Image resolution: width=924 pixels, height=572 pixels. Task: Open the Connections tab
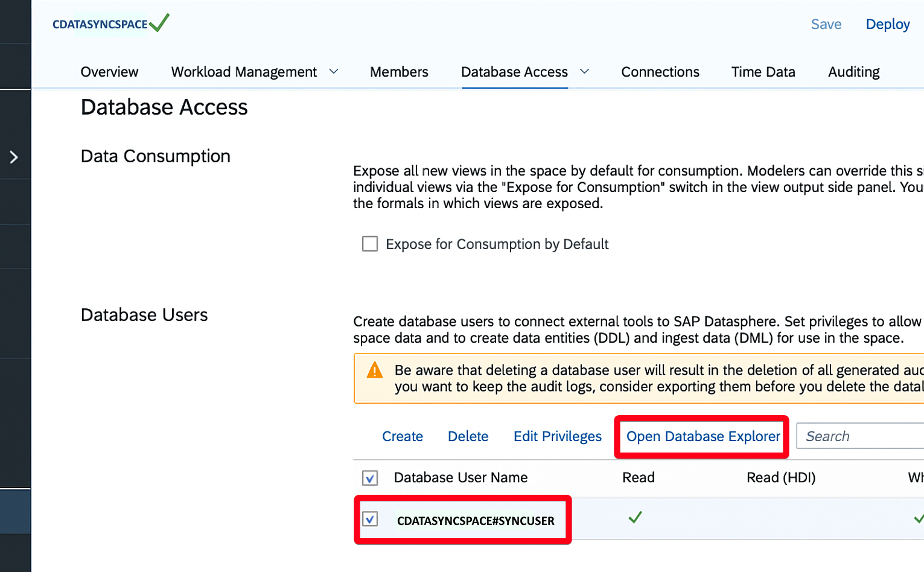coord(660,71)
